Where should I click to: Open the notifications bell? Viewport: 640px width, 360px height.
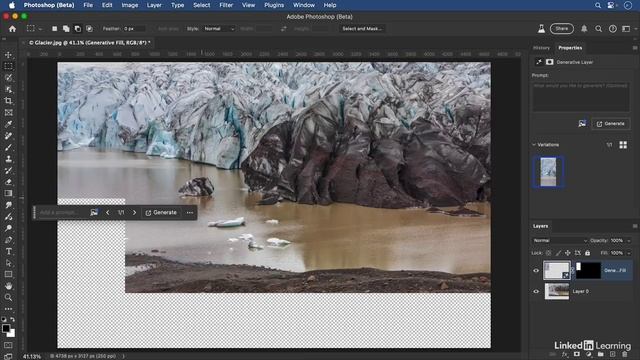(x=584, y=29)
